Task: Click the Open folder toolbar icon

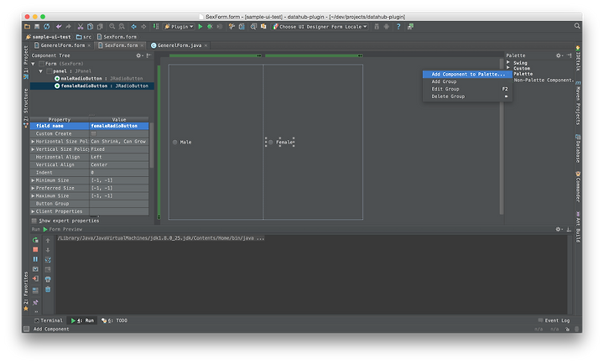Action: click(x=27, y=27)
